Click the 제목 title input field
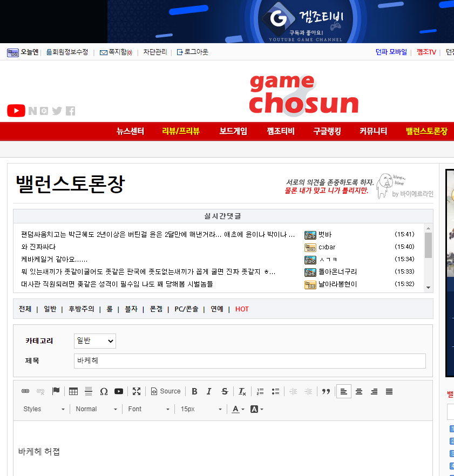The height and width of the screenshot is (476, 454). [x=249, y=361]
